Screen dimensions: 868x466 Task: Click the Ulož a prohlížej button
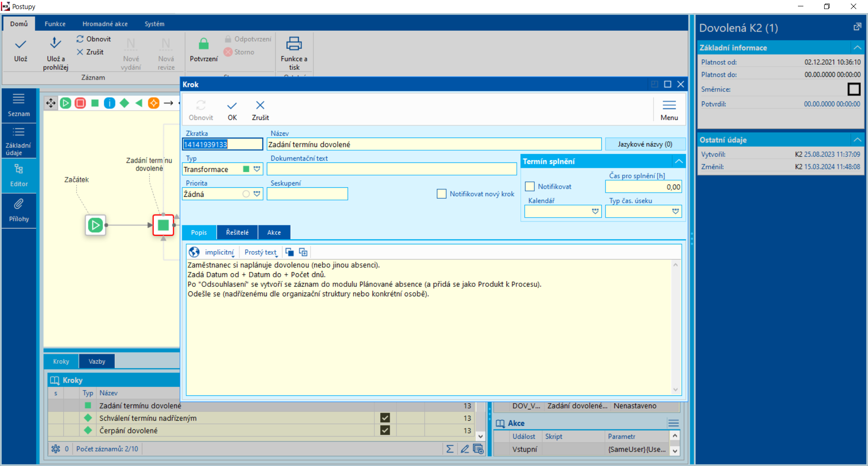55,50
